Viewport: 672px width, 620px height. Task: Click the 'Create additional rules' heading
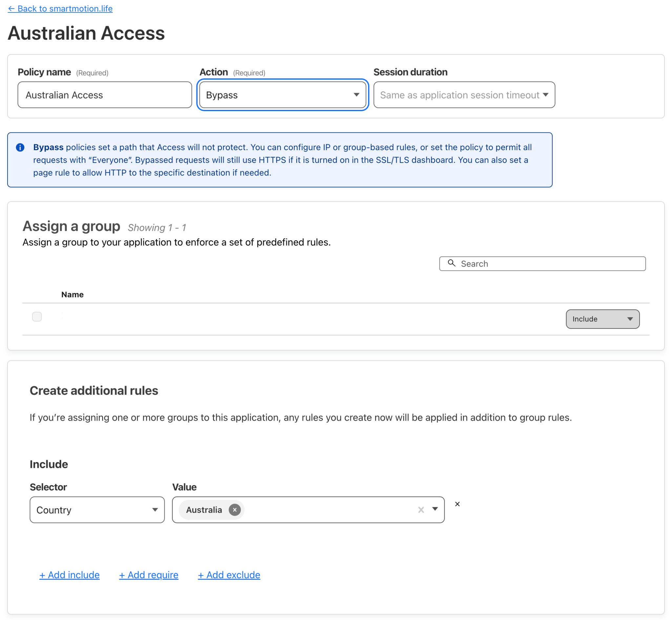pos(94,390)
